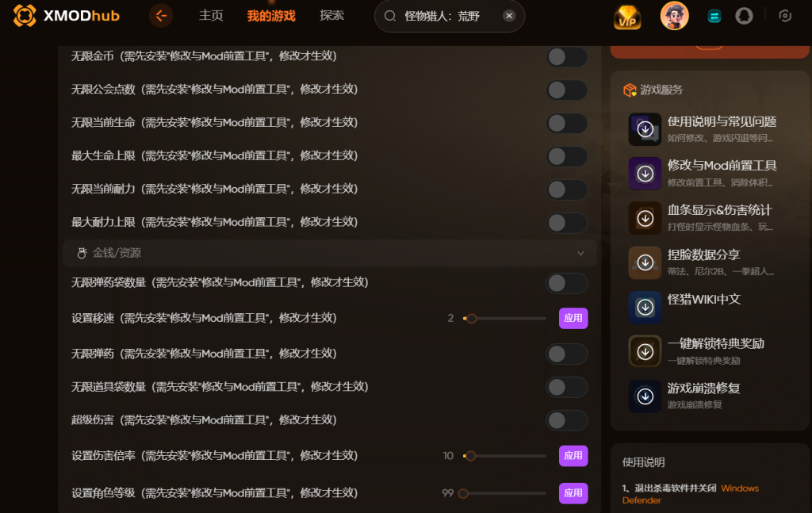Click the 游戏服务 cube icon
Image resolution: width=812 pixels, height=513 pixels.
pos(630,90)
